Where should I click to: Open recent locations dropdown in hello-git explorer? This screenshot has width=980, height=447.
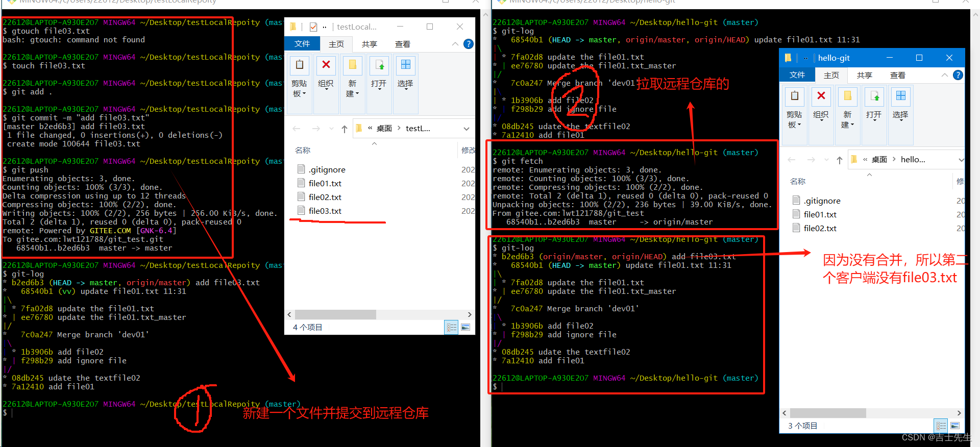click(x=826, y=160)
